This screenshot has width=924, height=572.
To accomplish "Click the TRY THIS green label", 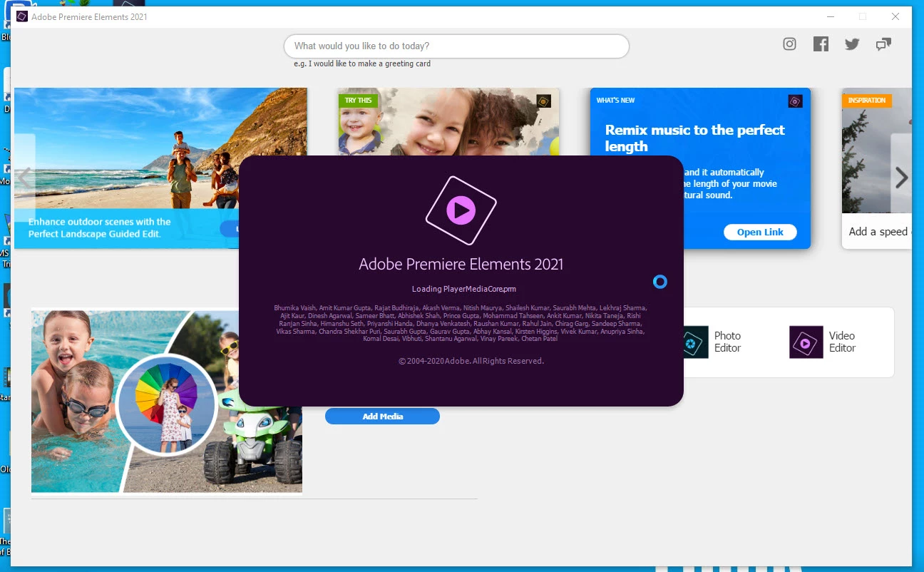I will click(358, 101).
